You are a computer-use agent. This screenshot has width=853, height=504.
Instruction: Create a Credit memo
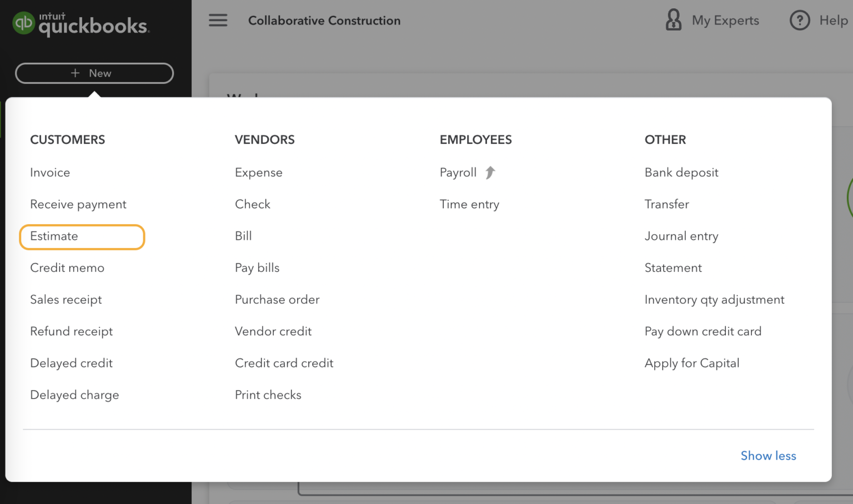[67, 268]
